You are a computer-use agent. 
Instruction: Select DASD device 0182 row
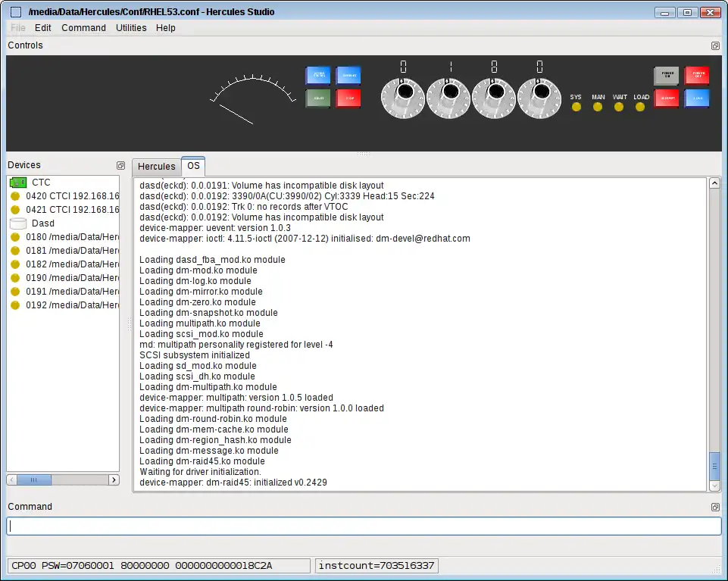point(63,264)
